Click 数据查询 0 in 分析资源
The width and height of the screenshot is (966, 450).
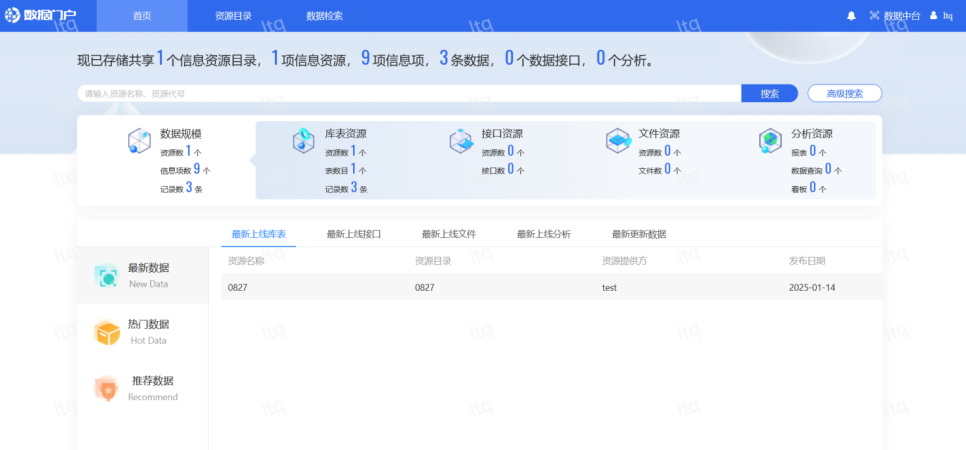pos(816,170)
